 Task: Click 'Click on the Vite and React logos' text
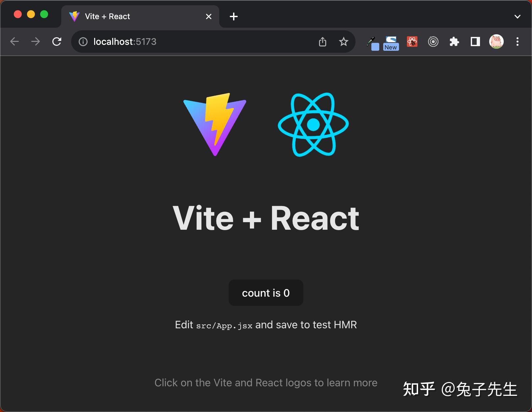pyautogui.click(x=266, y=383)
